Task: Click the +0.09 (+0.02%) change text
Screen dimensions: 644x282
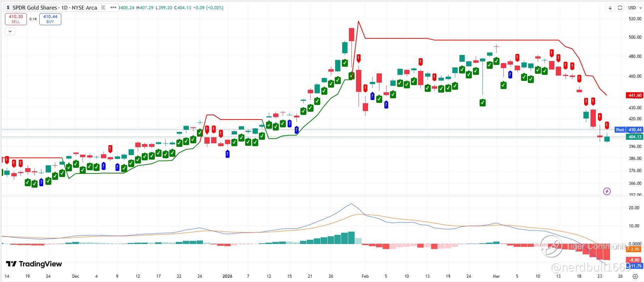Action: click(x=208, y=7)
